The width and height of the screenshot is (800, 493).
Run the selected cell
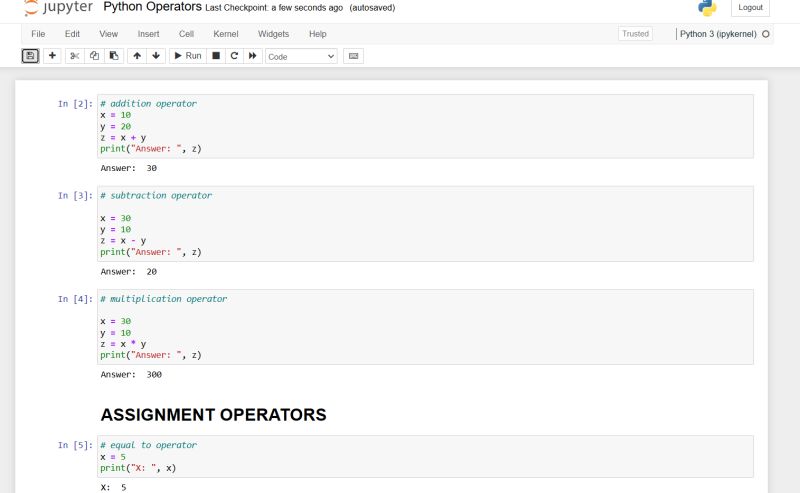coord(188,56)
